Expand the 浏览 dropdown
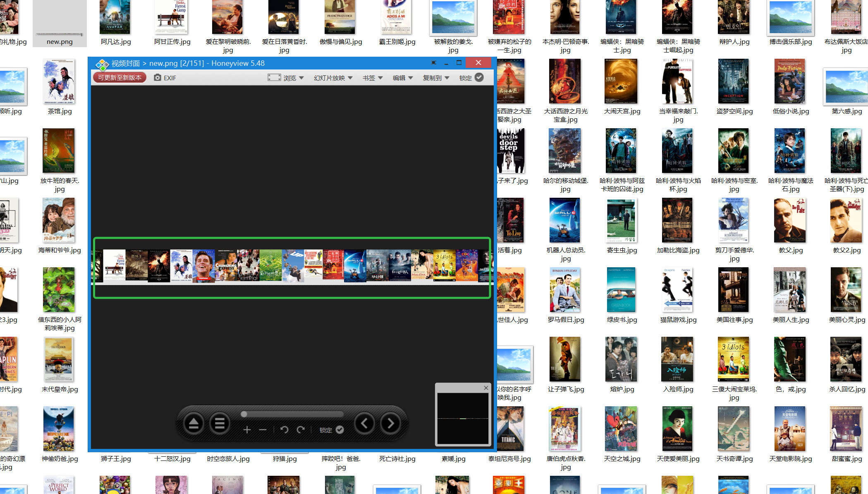Screen dimensions: 868x494 tap(286, 78)
